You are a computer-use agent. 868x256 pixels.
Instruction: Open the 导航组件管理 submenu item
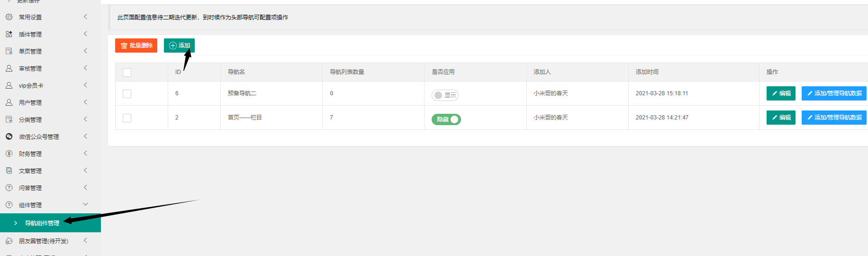pos(42,223)
